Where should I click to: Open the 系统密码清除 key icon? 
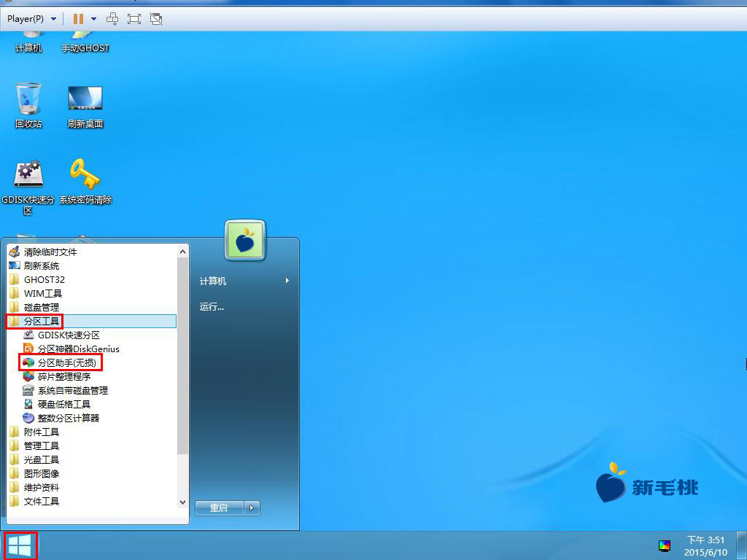tap(85, 182)
